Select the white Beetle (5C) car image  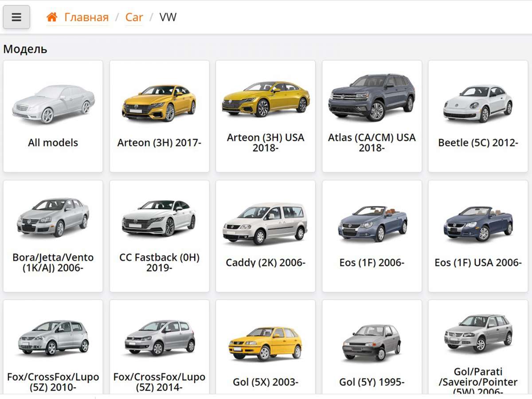(478, 104)
